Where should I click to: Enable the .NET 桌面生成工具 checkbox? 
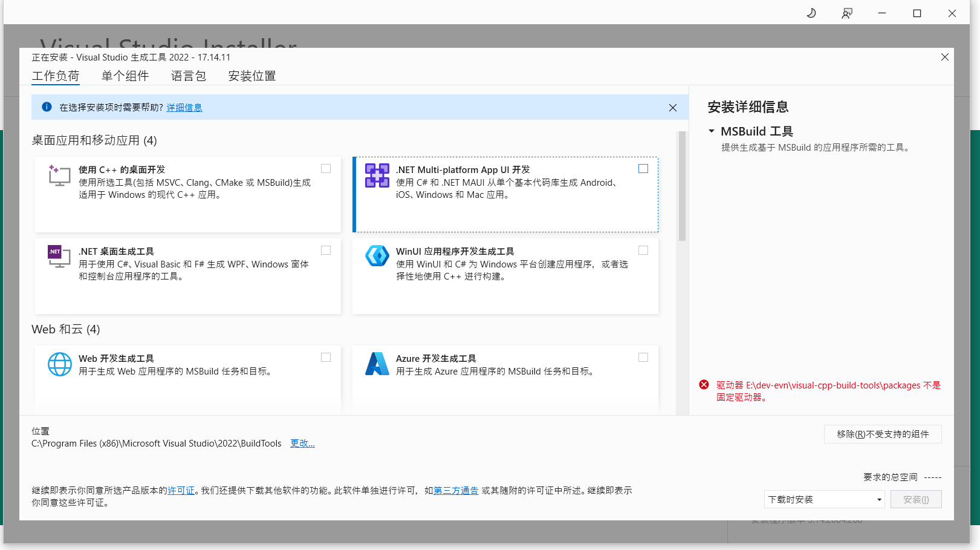point(326,250)
